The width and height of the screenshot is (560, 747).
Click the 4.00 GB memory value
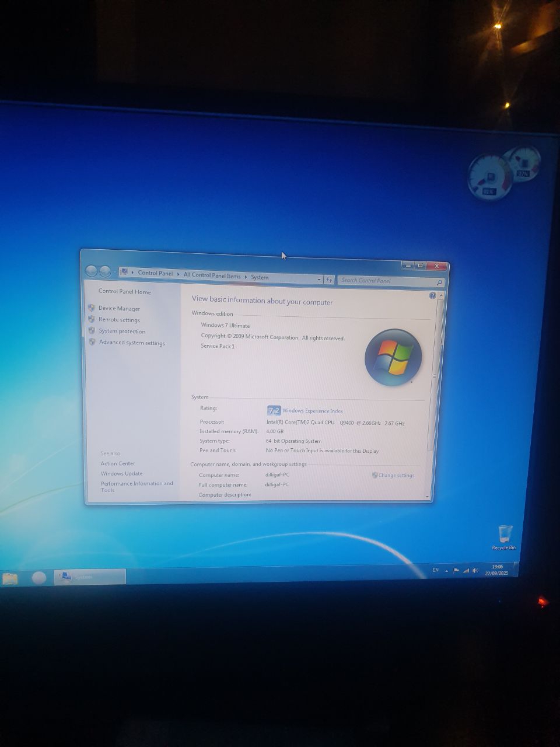point(275,431)
